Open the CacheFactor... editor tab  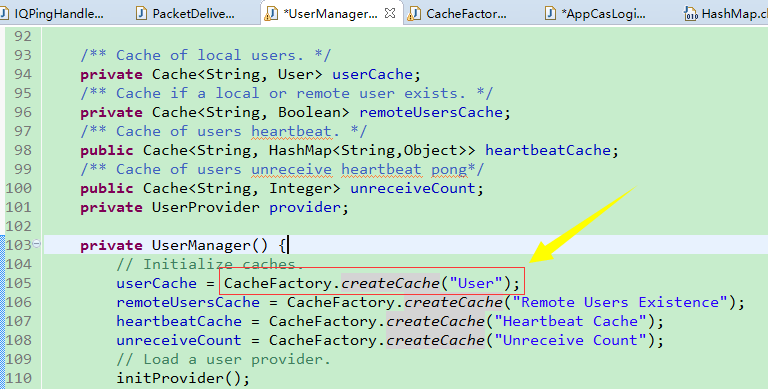[x=458, y=13]
